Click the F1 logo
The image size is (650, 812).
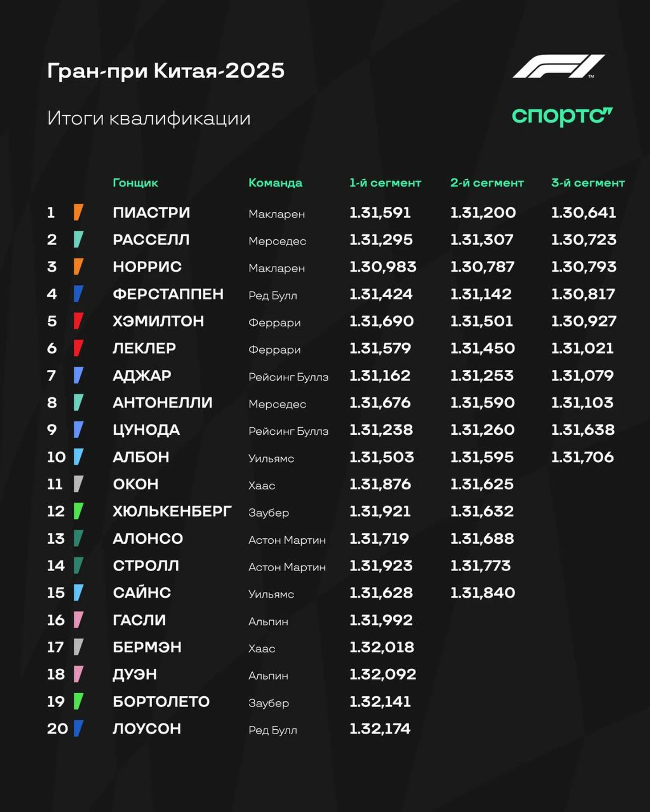[559, 66]
